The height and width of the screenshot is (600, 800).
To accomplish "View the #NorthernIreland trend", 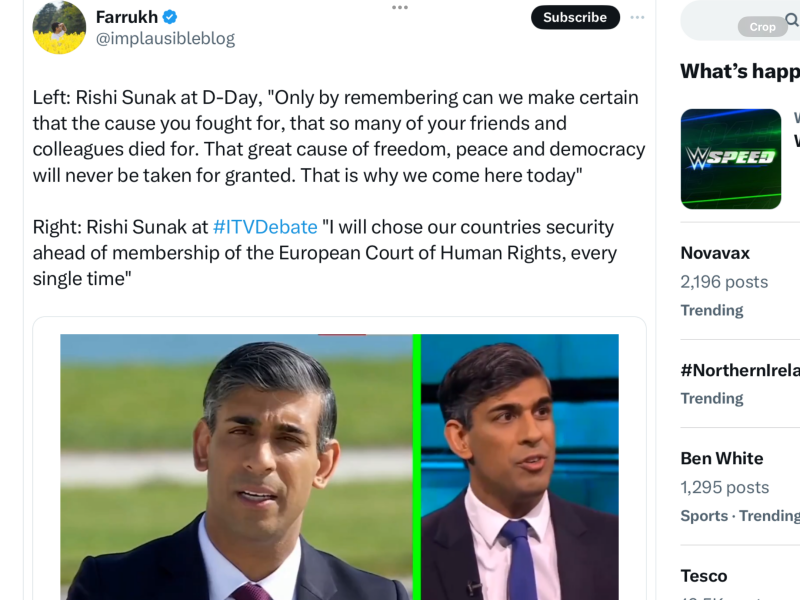I will pos(739,370).
